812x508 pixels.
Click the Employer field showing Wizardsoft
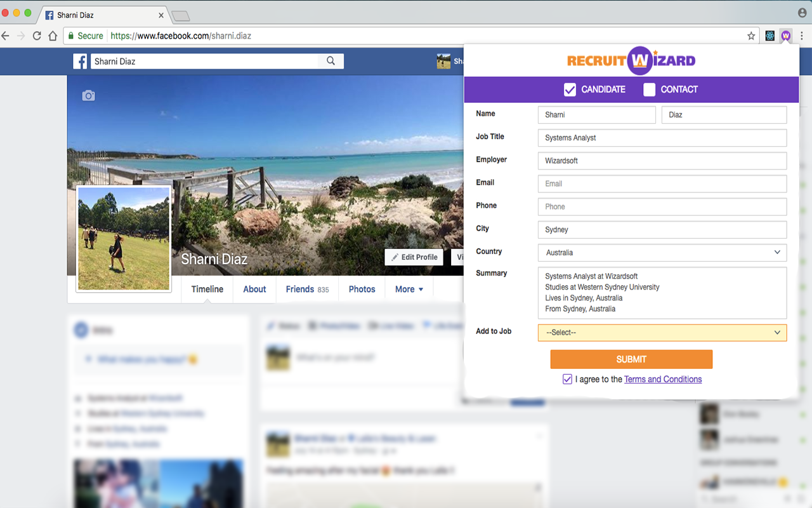point(662,161)
